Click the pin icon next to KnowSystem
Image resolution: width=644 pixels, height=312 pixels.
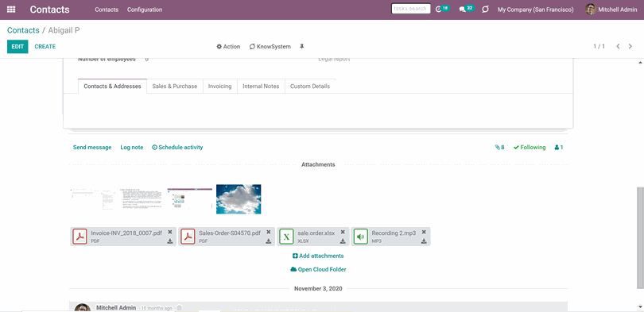click(x=302, y=47)
